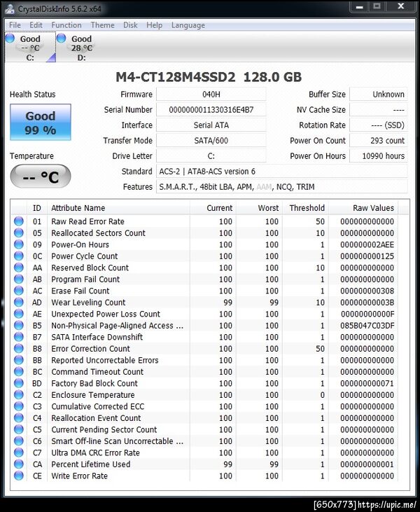Viewport: 420px width, 512px height.
Task: Click status icon for Factory Bad Block Count
Action: [x=19, y=383]
